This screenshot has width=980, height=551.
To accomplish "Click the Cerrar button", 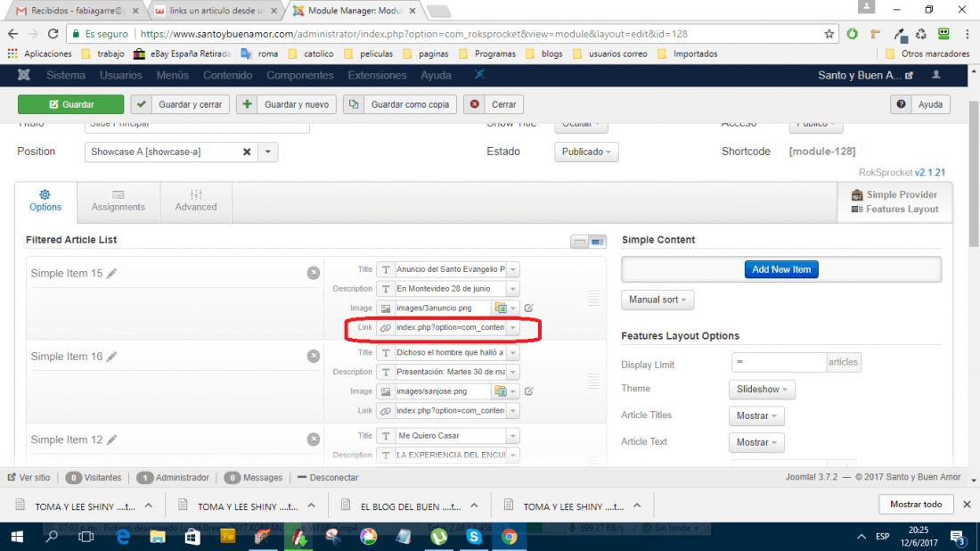I will coord(494,104).
